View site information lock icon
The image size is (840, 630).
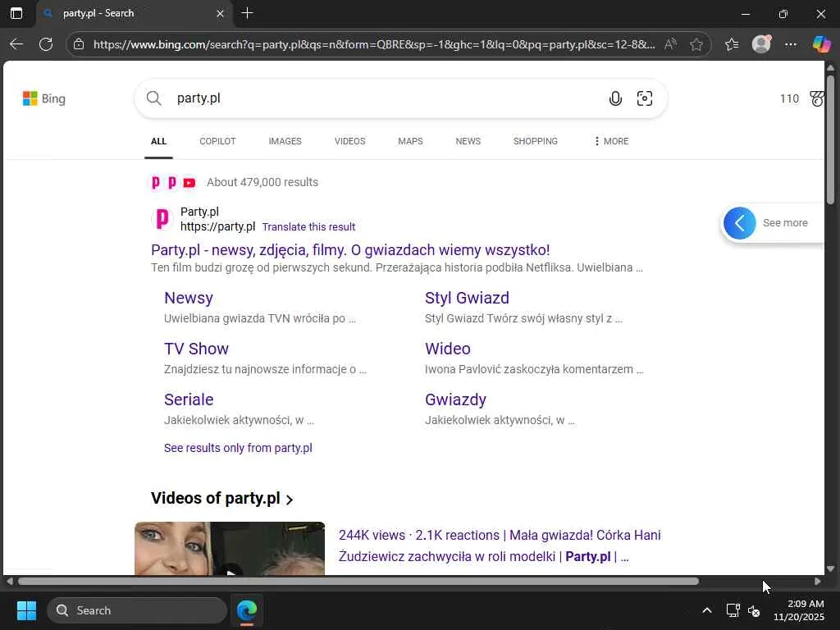coord(79,44)
